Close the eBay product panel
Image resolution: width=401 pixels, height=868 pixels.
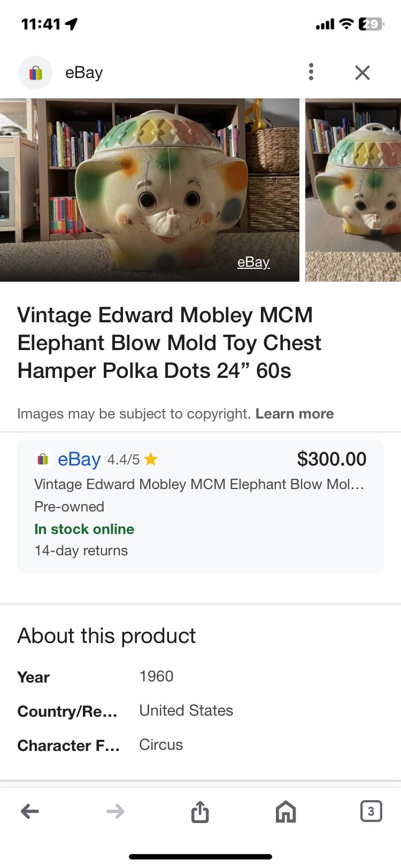(x=363, y=73)
